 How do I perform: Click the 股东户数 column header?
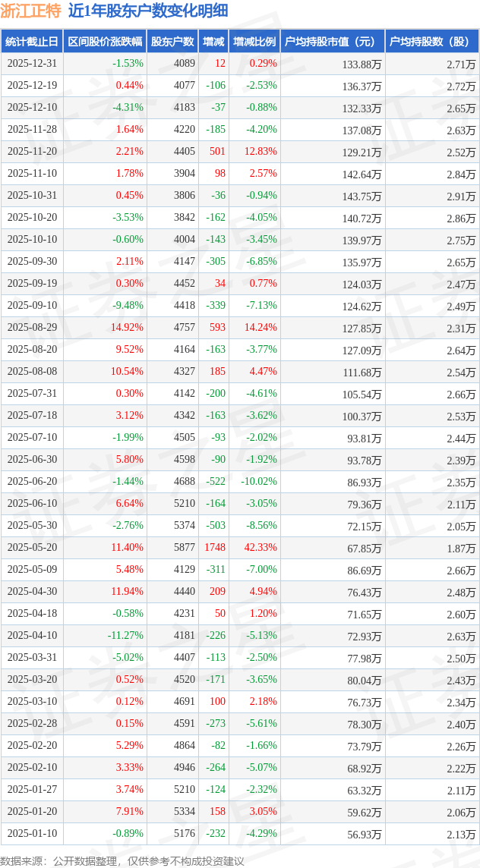pyautogui.click(x=172, y=42)
